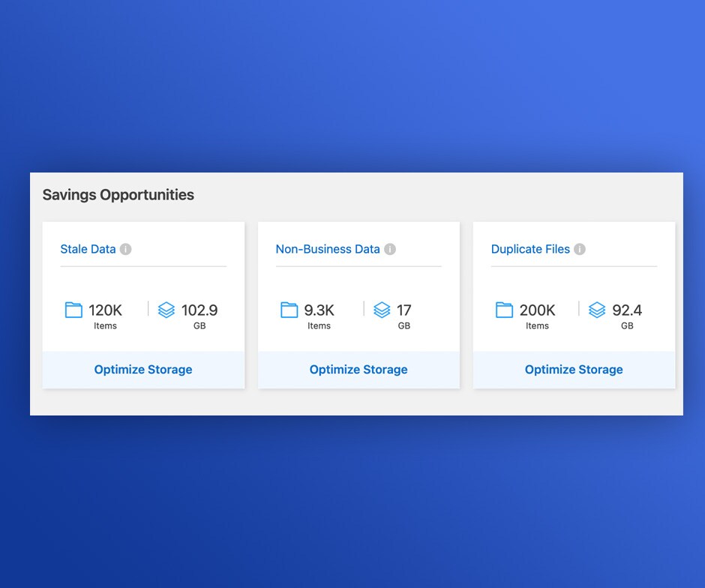705x588 pixels.
Task: Open the Duplicate Files info tooltip icon
Action: 580,249
